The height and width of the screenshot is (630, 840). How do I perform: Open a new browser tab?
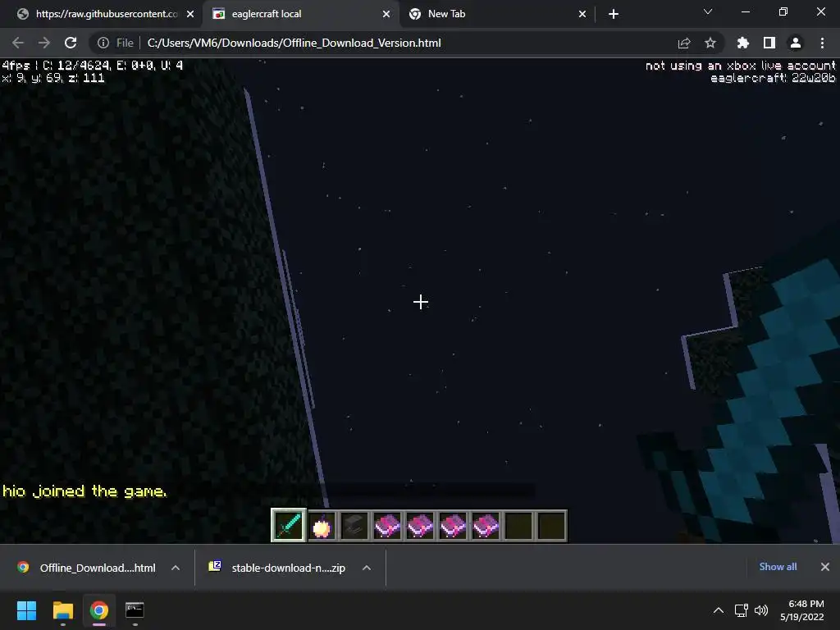(614, 14)
